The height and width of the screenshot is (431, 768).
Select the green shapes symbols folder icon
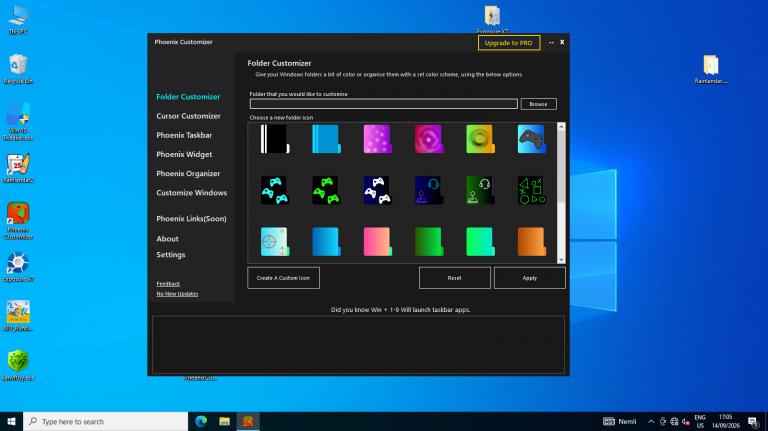[x=531, y=191]
